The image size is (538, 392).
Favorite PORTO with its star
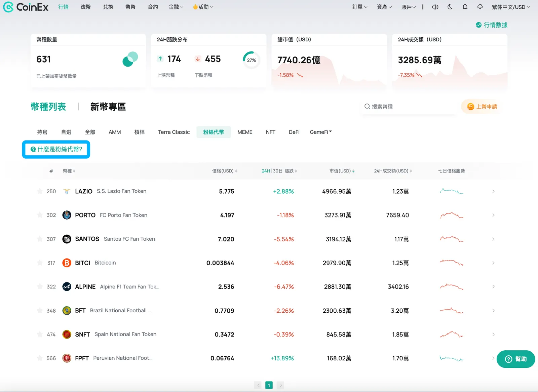point(40,215)
